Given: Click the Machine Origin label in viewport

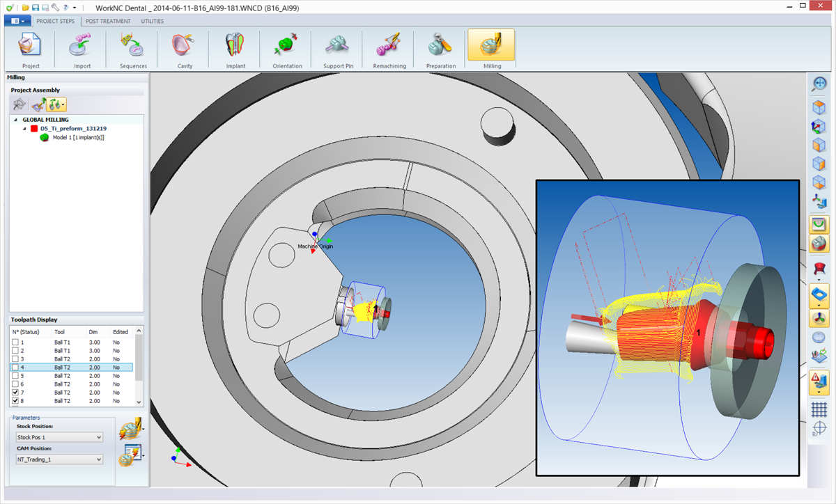Looking at the screenshot, I should (x=316, y=246).
